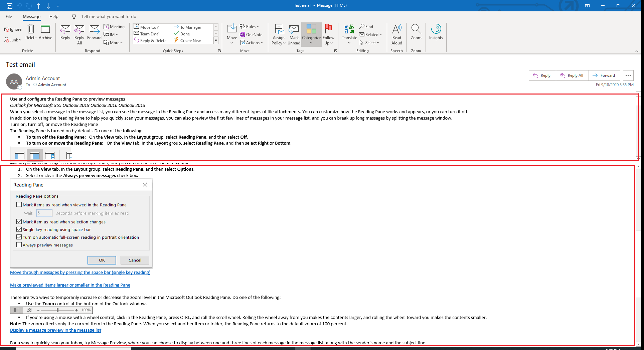The image size is (644, 350).
Task: Go to the previous item with the up arrow
Action: [39, 6]
